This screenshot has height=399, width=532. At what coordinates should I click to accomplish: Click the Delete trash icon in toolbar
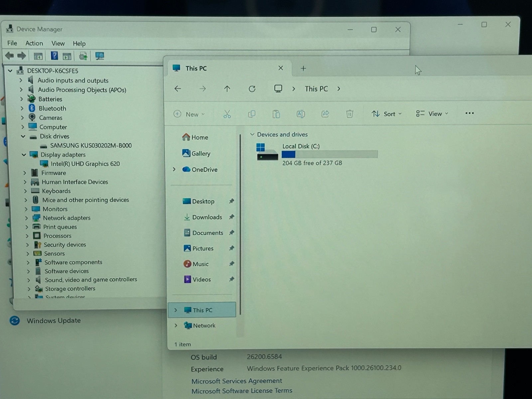point(349,114)
